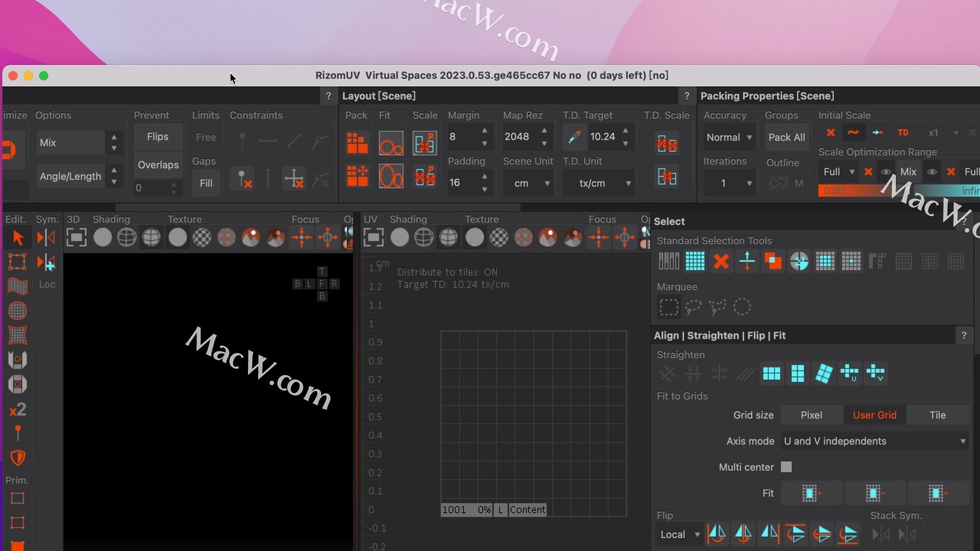
Task: Click the Margin value field
Action: click(463, 136)
